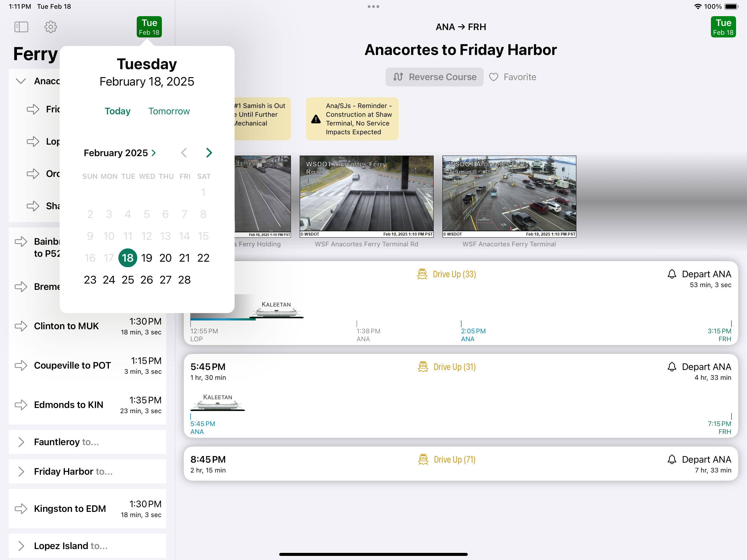The height and width of the screenshot is (560, 747).
Task: Open the settings gear
Action: coord(51,27)
